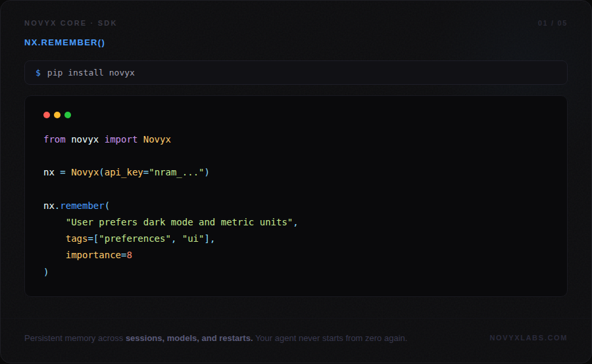
Task: Select the "ui" tag string
Action: 193,239
